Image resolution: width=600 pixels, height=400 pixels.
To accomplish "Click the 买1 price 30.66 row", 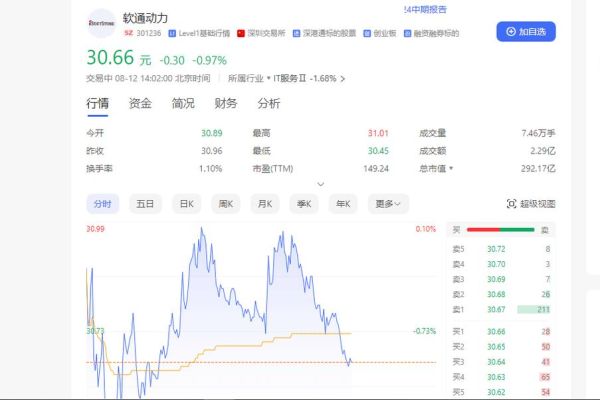I will pyautogui.click(x=501, y=331).
